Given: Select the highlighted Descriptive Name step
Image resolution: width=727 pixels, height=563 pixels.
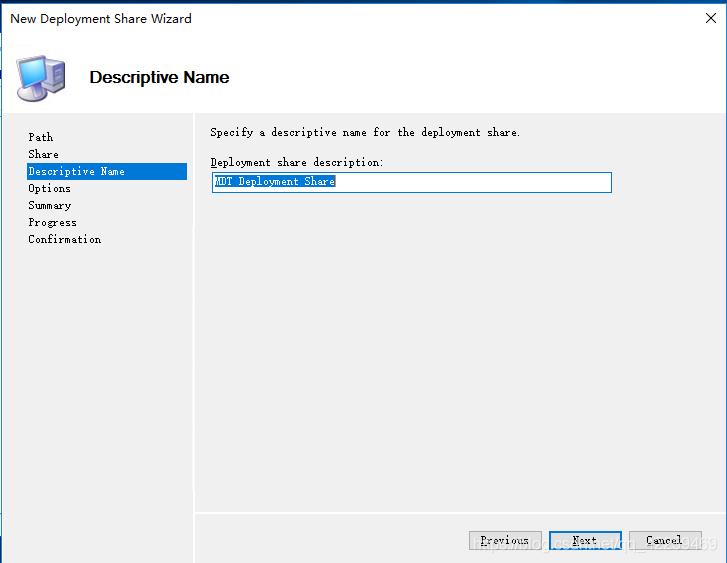Looking at the screenshot, I should coord(77,171).
